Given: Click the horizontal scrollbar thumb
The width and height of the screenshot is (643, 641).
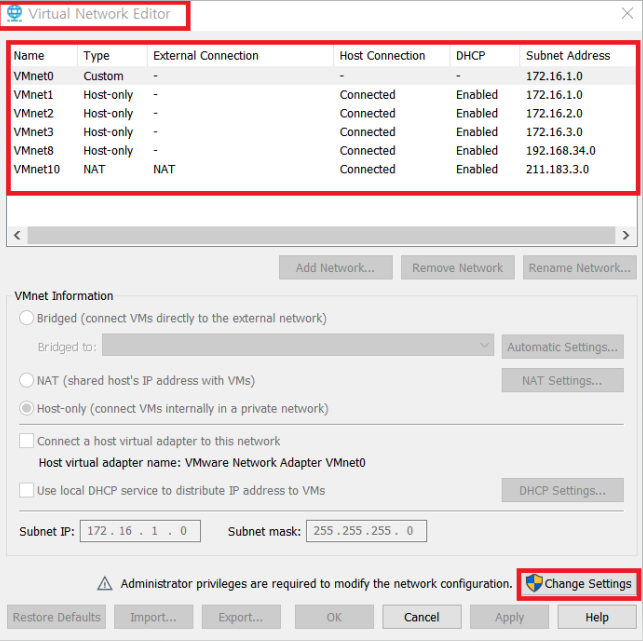Looking at the screenshot, I should point(321,235).
